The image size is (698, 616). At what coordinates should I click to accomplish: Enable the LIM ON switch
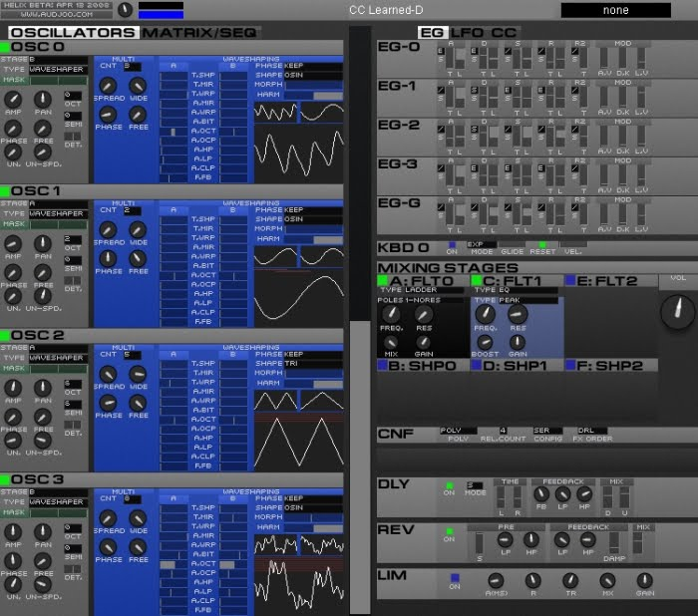tap(454, 577)
